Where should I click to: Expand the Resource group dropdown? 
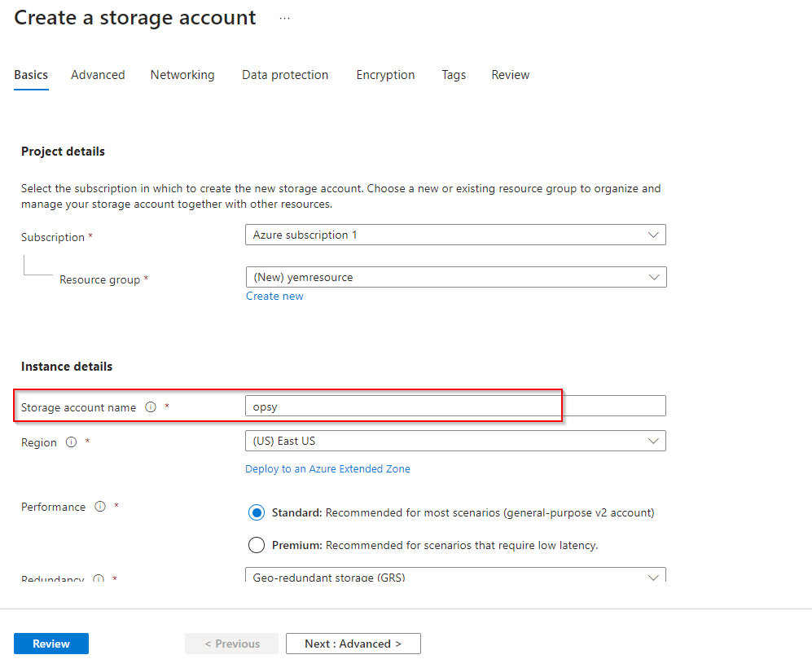pos(455,278)
